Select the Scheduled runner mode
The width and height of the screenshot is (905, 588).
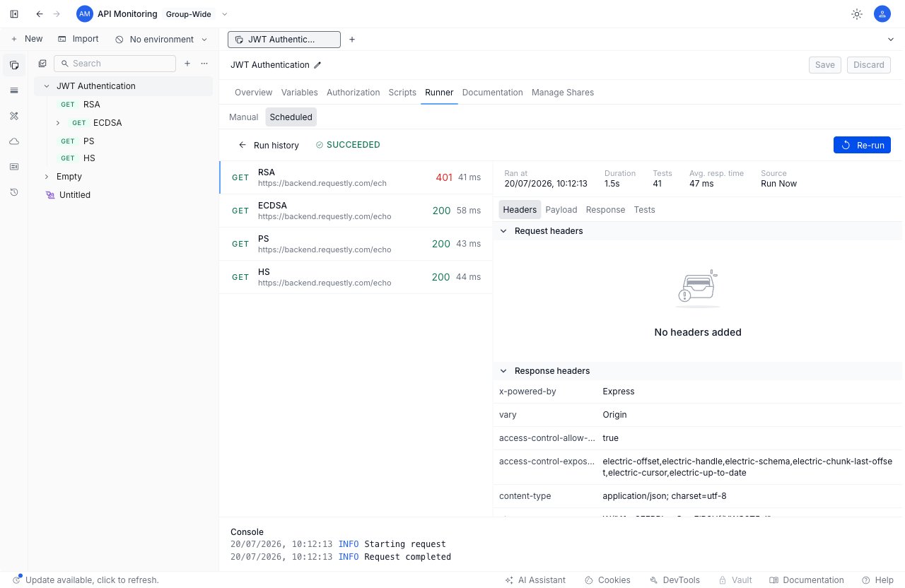(291, 117)
